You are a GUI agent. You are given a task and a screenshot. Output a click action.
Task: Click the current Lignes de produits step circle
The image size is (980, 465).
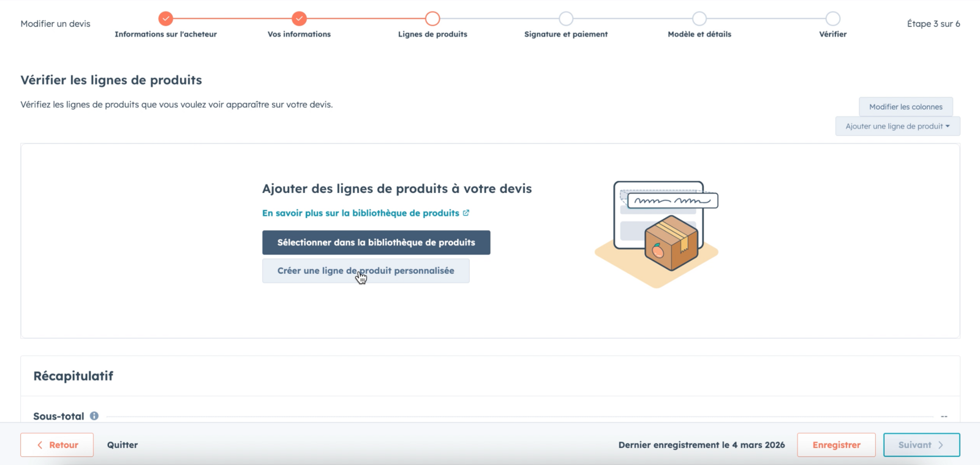432,18
